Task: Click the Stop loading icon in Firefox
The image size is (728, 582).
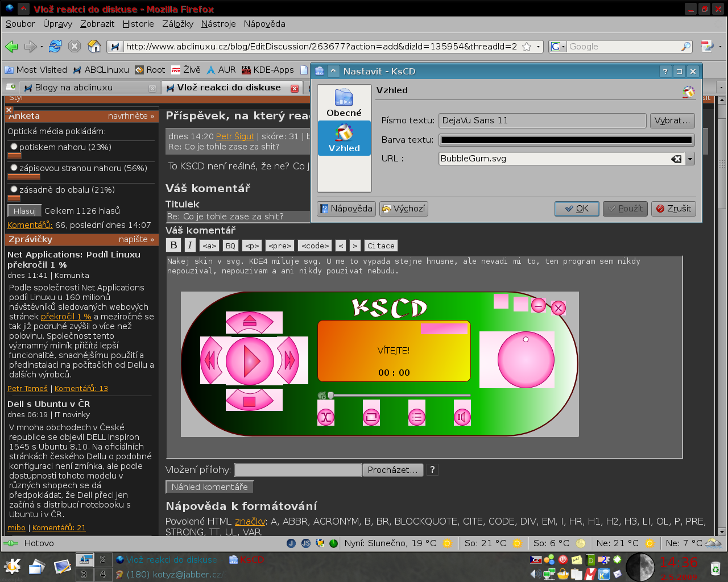Action: 75,47
